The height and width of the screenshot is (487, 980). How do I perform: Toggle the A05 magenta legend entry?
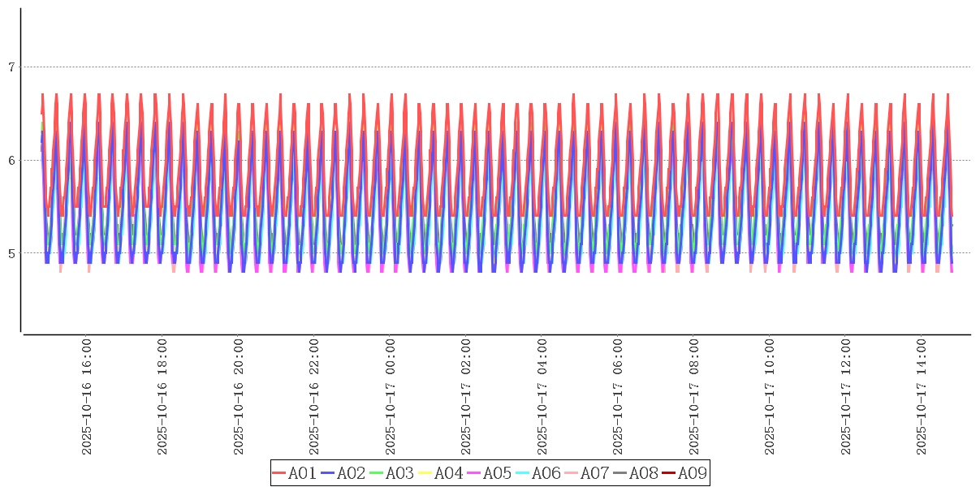490,473
